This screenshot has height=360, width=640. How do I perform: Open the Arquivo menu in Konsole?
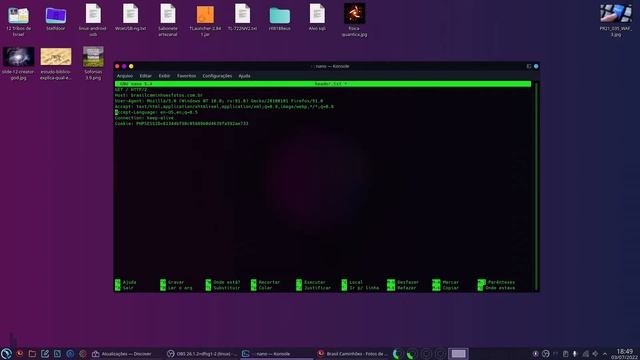click(x=124, y=76)
